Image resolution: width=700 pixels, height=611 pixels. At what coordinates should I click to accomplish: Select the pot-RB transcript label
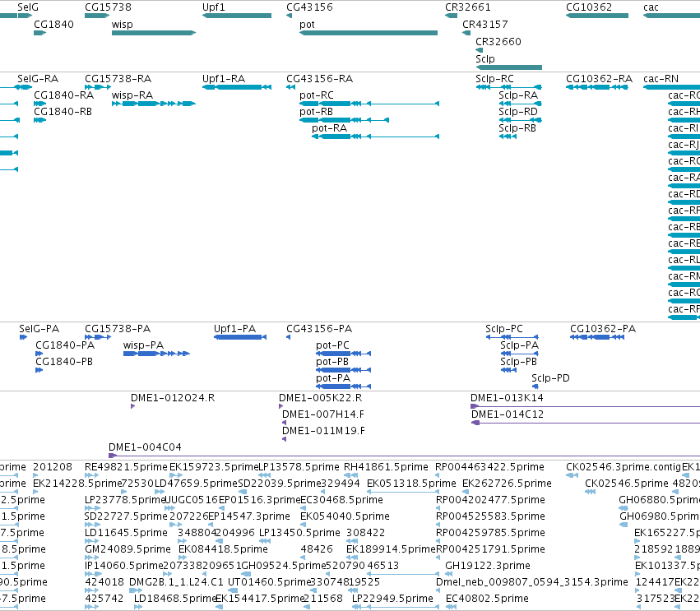click(316, 112)
